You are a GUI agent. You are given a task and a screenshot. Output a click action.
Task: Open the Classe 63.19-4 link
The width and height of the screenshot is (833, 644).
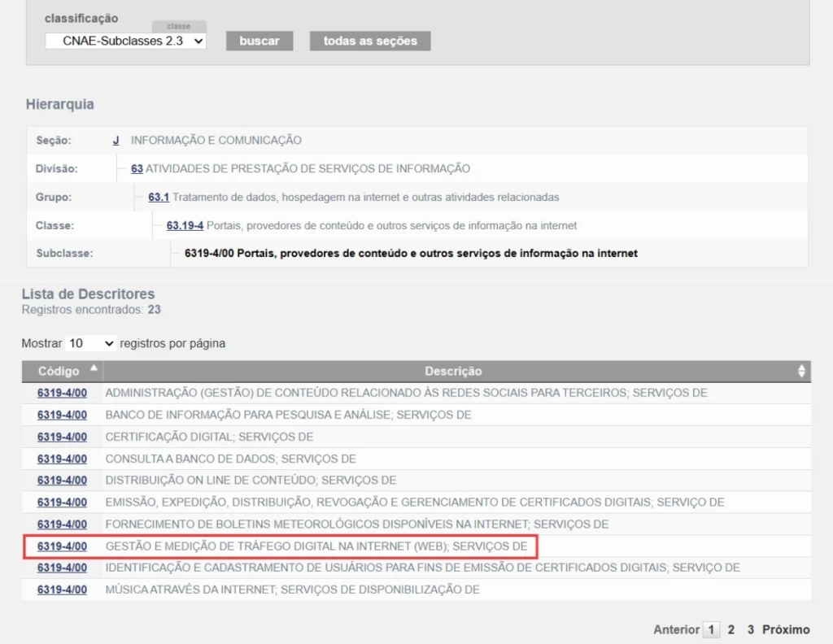coord(185,225)
